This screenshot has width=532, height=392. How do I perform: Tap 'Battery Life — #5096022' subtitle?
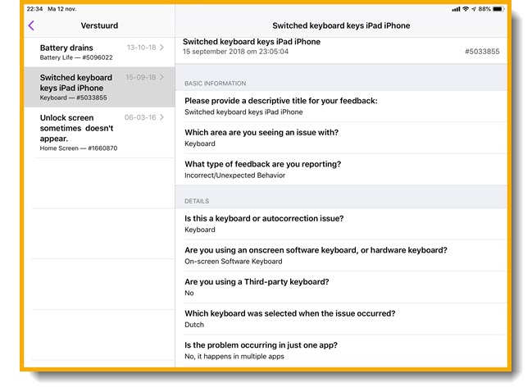[76, 57]
